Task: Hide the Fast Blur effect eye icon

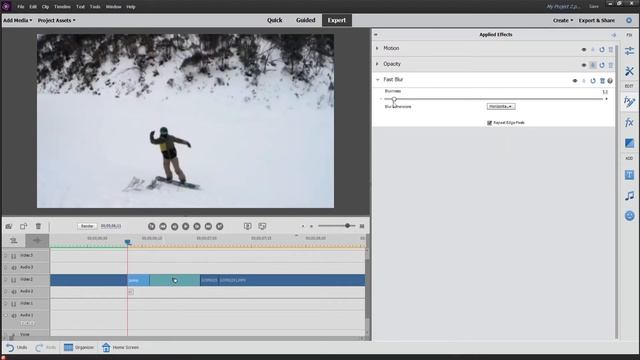Action: click(575, 81)
